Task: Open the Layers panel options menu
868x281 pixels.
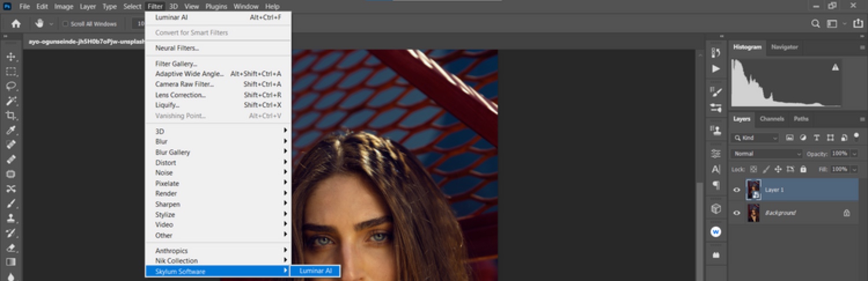Action: pyautogui.click(x=862, y=119)
